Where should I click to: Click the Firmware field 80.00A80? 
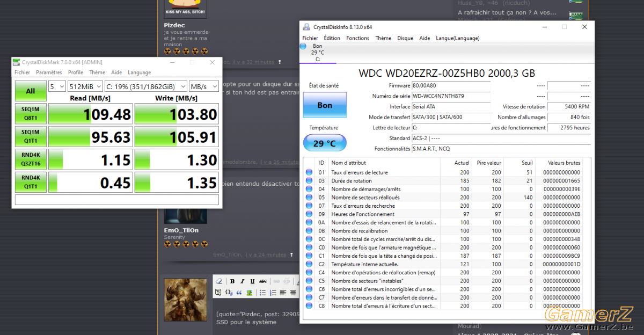coord(451,86)
